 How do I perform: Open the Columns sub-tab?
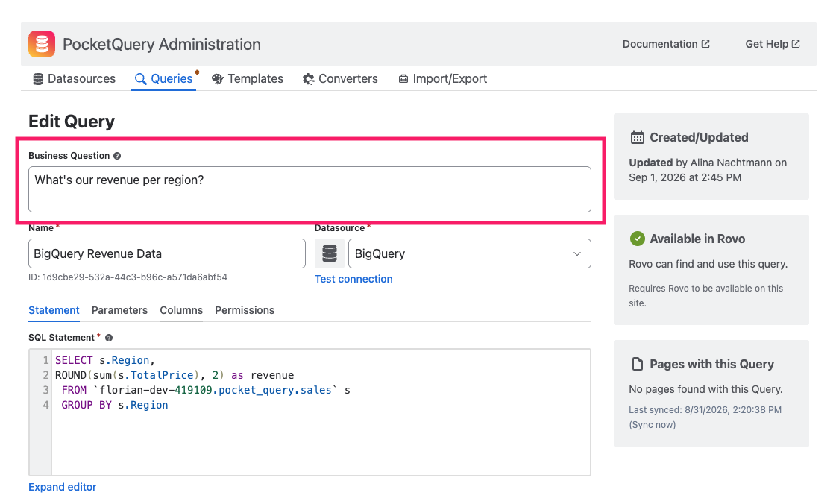(181, 310)
